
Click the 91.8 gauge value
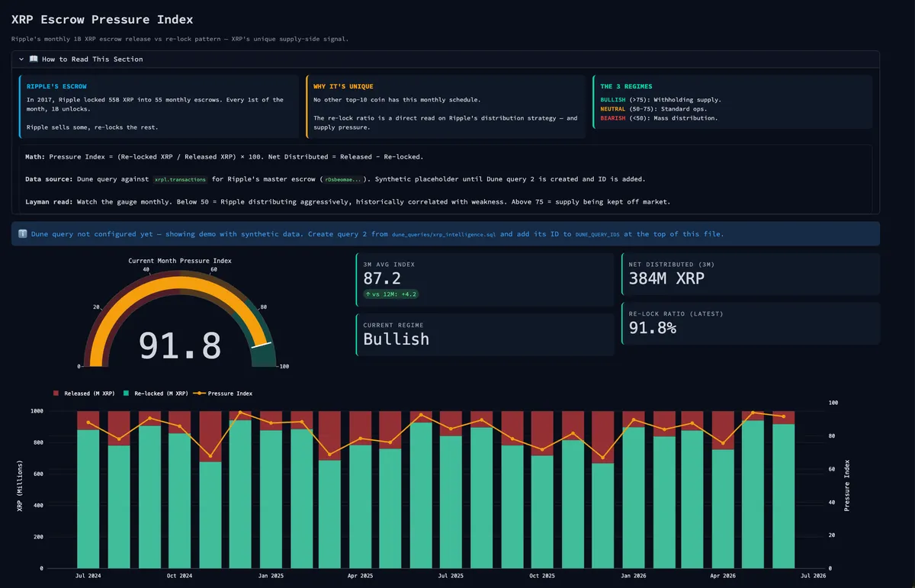[x=180, y=345]
